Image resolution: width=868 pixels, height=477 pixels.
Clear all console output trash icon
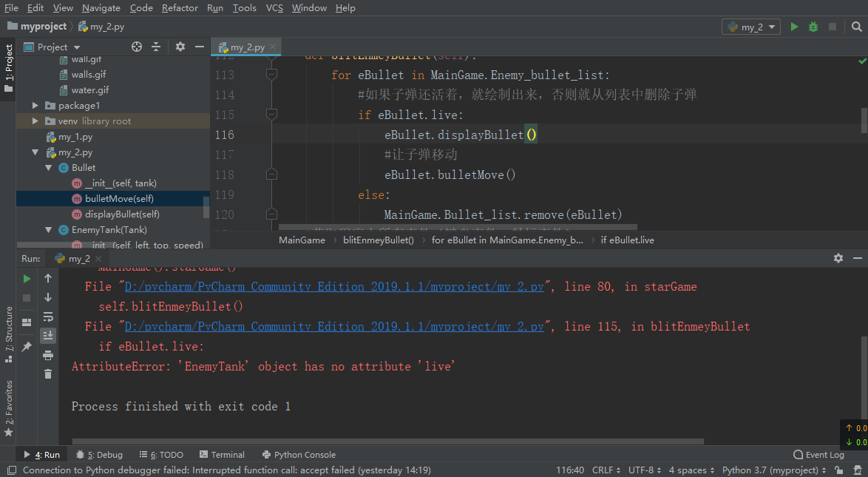click(48, 374)
